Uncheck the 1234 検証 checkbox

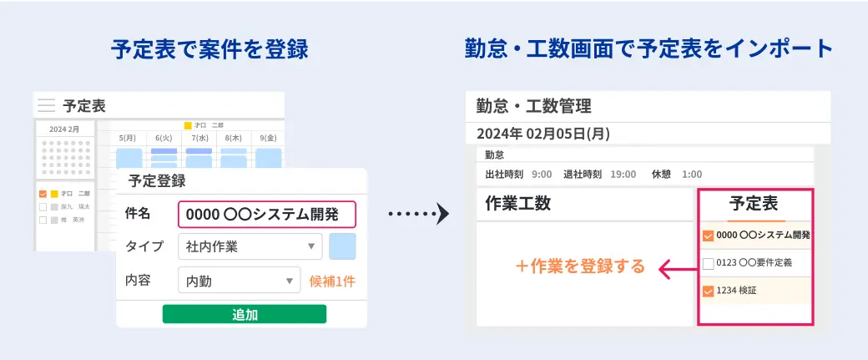[x=708, y=291]
